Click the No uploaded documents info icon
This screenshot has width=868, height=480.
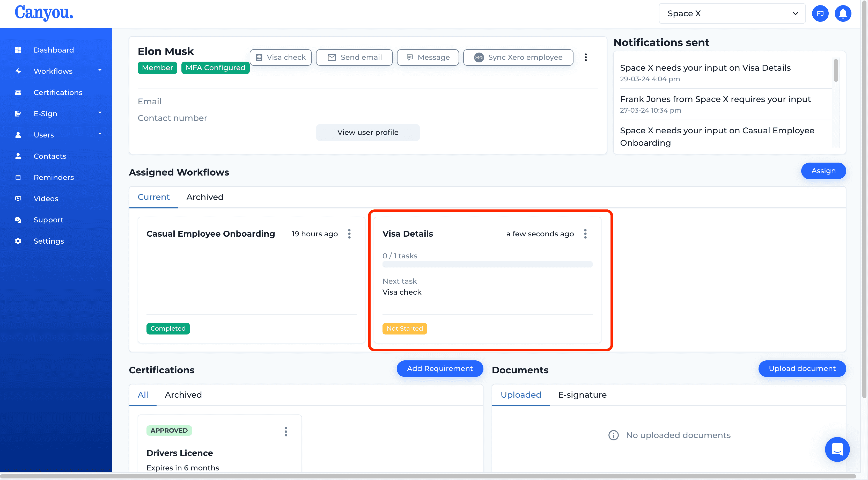614,435
